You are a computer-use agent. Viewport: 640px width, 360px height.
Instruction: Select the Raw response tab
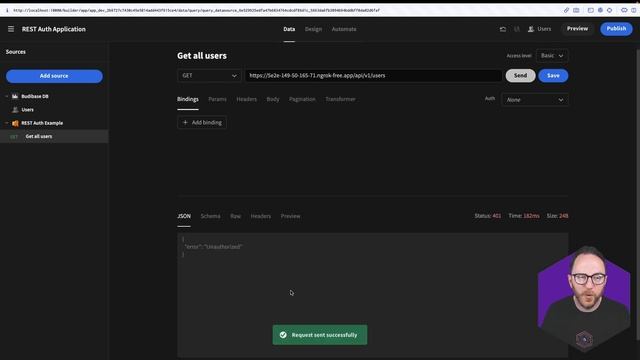click(236, 216)
